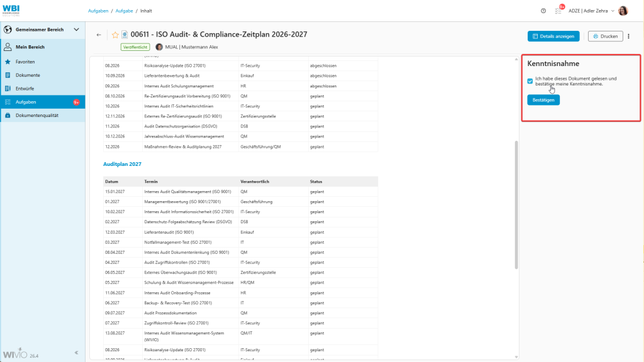Image resolution: width=644 pixels, height=362 pixels.
Task: Click the Maßnahmen-Review & Auditplanung 2027 entry
Action: (x=183, y=147)
